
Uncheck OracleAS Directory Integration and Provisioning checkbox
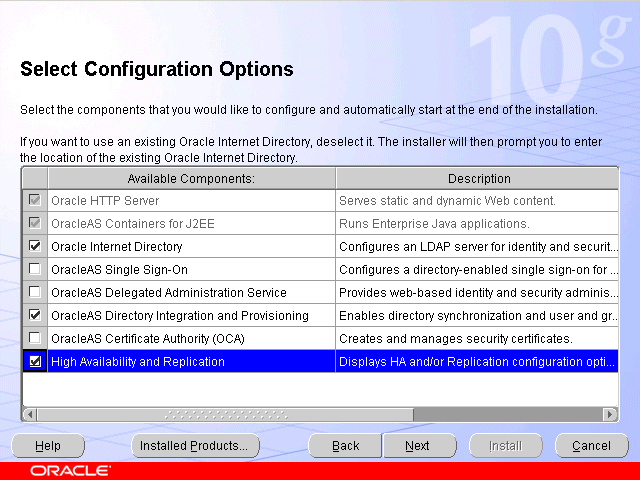click(x=35, y=315)
